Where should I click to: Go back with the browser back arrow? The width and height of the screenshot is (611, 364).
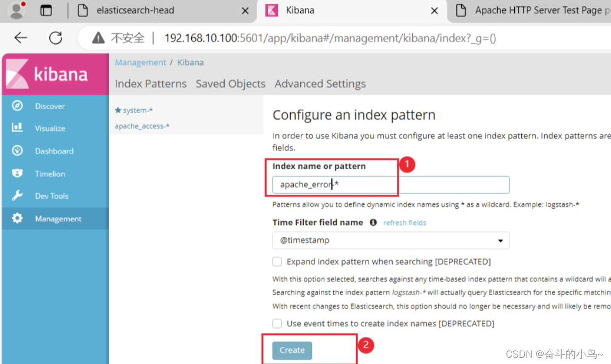[21, 38]
